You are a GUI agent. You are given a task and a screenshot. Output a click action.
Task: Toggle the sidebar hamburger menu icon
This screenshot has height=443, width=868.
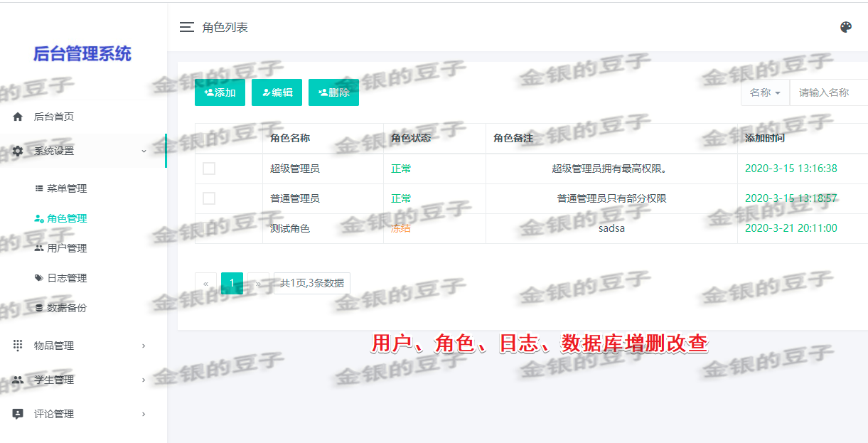click(x=187, y=28)
